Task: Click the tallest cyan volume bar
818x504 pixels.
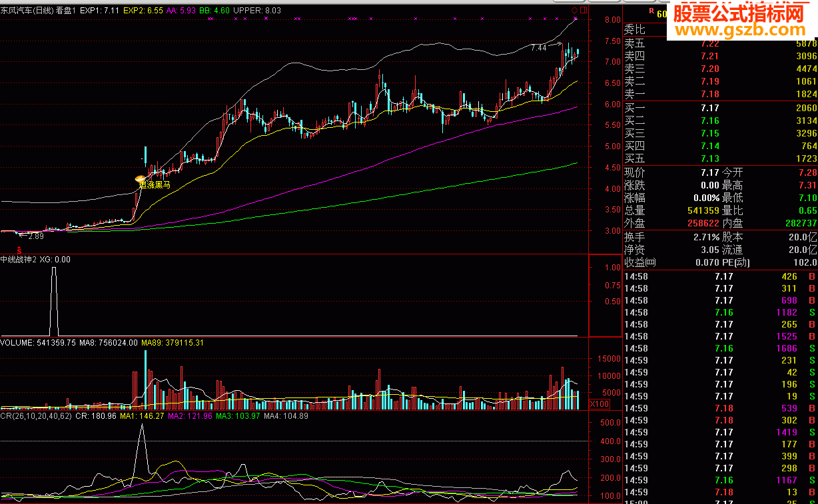Action: point(145,379)
